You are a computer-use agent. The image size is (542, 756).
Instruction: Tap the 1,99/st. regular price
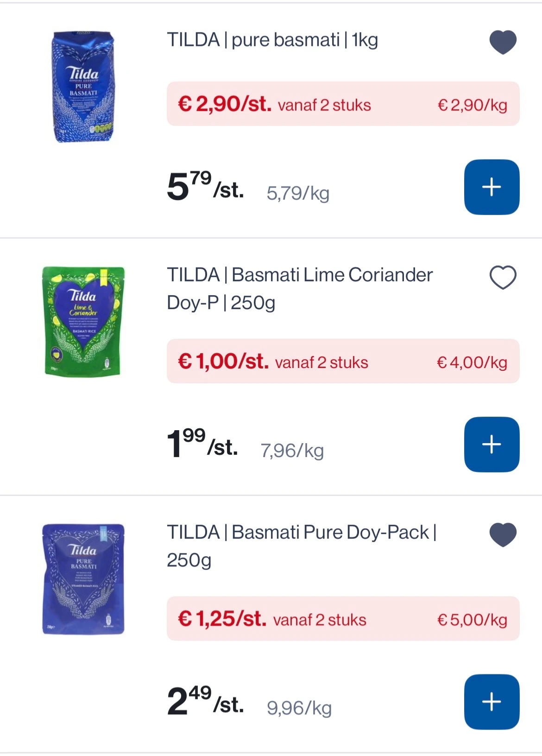(202, 445)
